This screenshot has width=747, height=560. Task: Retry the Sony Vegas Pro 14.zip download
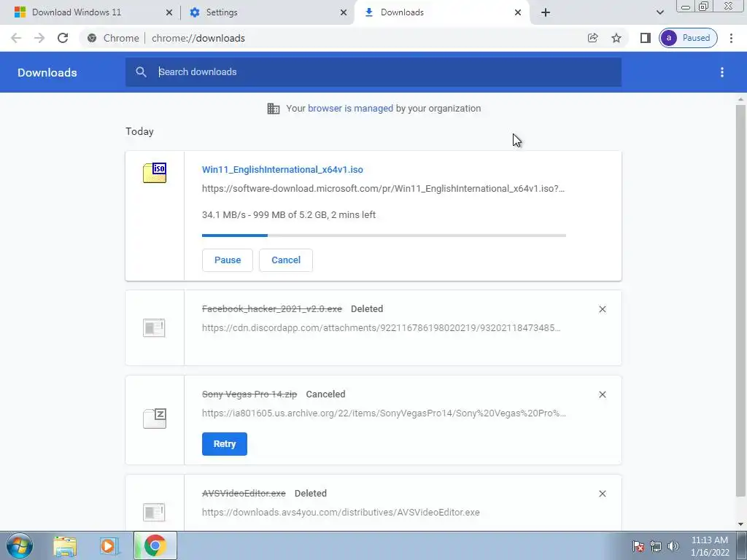(225, 444)
